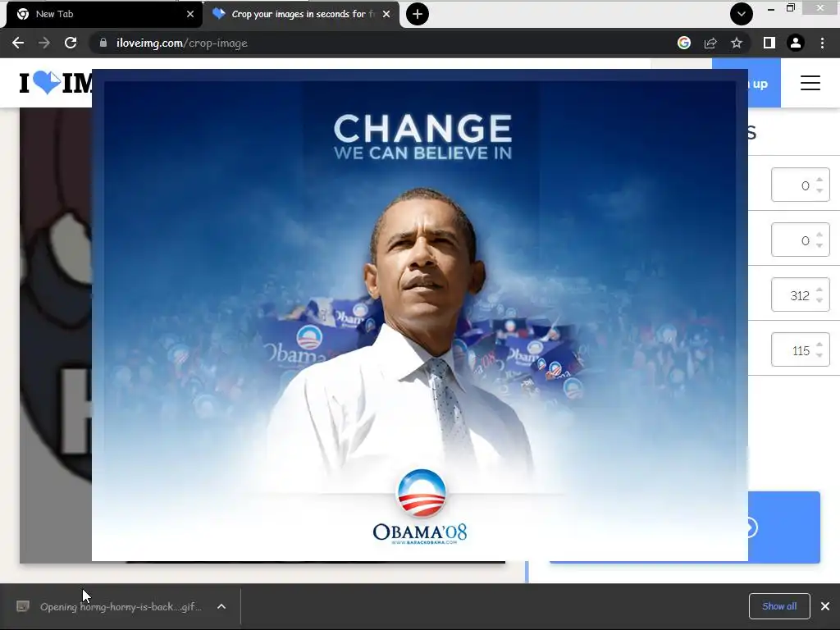Decrease the 115 crop value
The image size is (840, 630).
pos(819,355)
